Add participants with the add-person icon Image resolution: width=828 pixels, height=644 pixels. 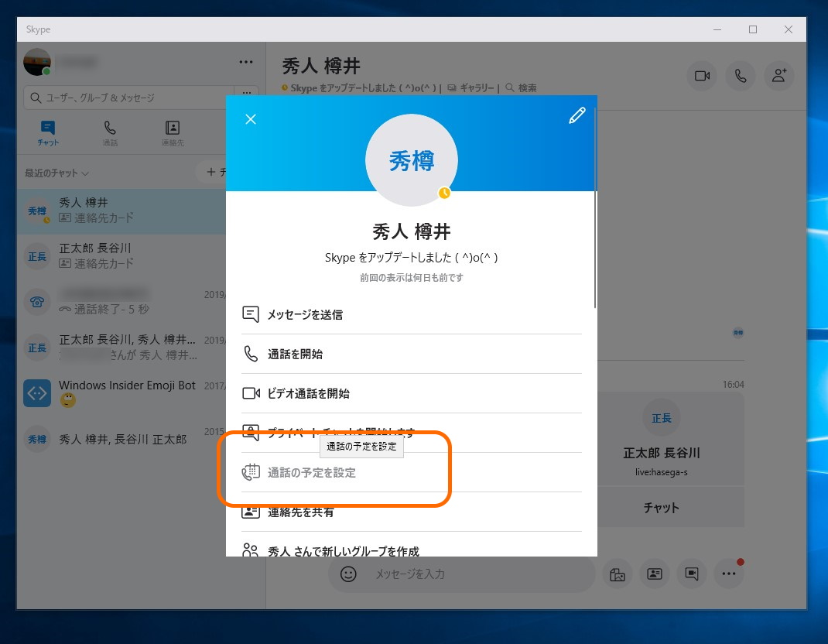(x=779, y=76)
